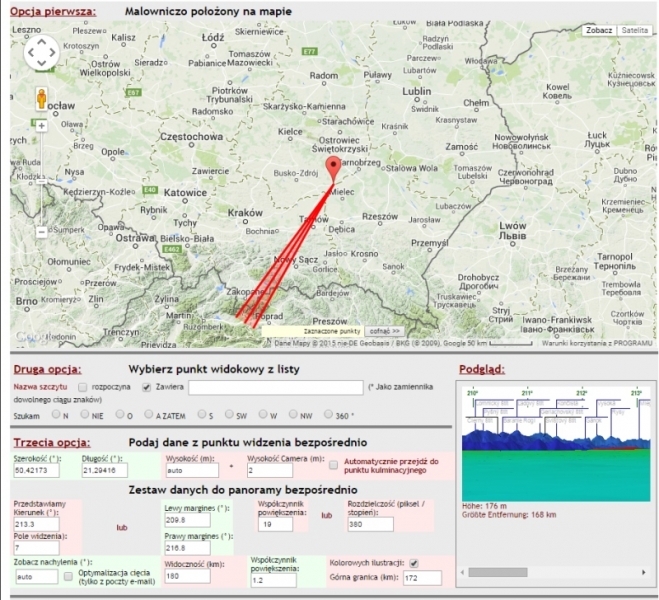
Task: Click the red location marker on map
Action: point(334,167)
